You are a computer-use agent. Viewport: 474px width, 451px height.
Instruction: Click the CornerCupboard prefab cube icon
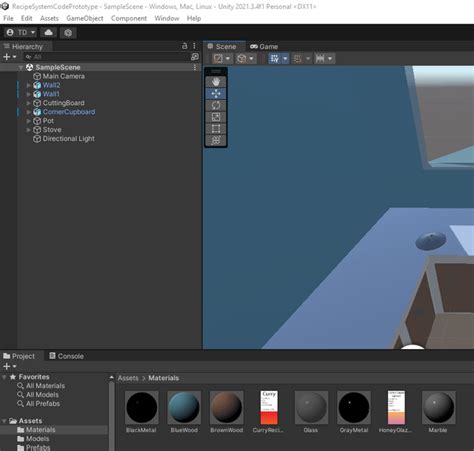coord(37,112)
